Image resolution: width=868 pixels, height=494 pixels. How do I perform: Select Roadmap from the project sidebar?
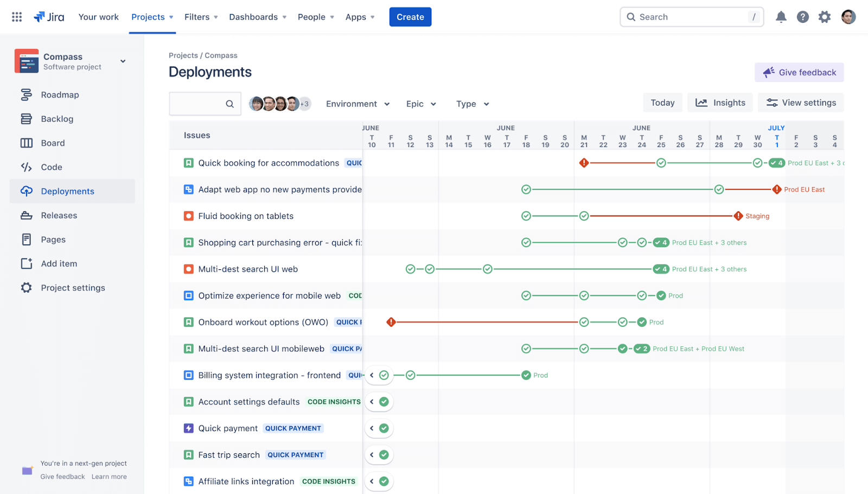tap(60, 94)
